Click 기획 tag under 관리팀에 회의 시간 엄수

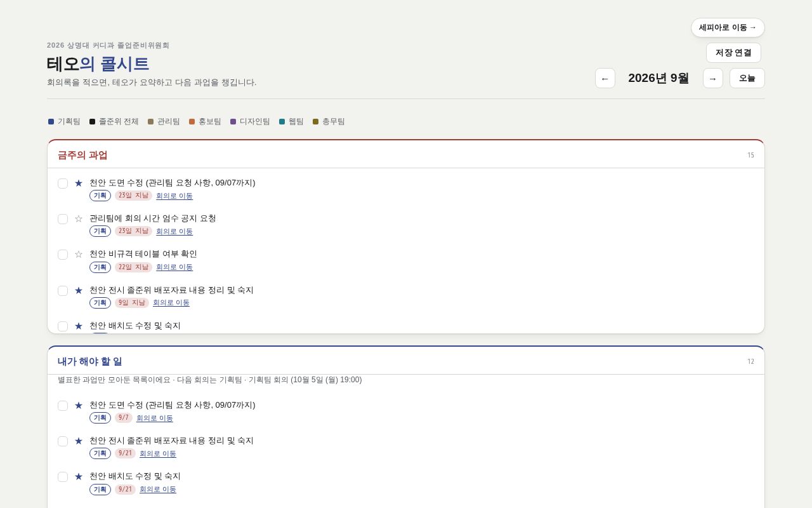[x=100, y=231]
